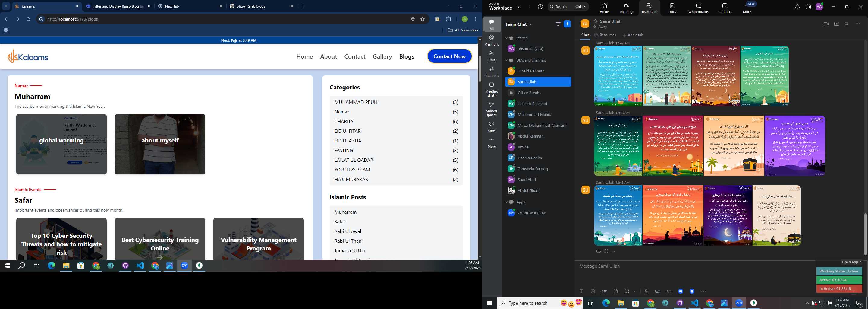
Task: Insert code snippet in composer
Action: 669,291
